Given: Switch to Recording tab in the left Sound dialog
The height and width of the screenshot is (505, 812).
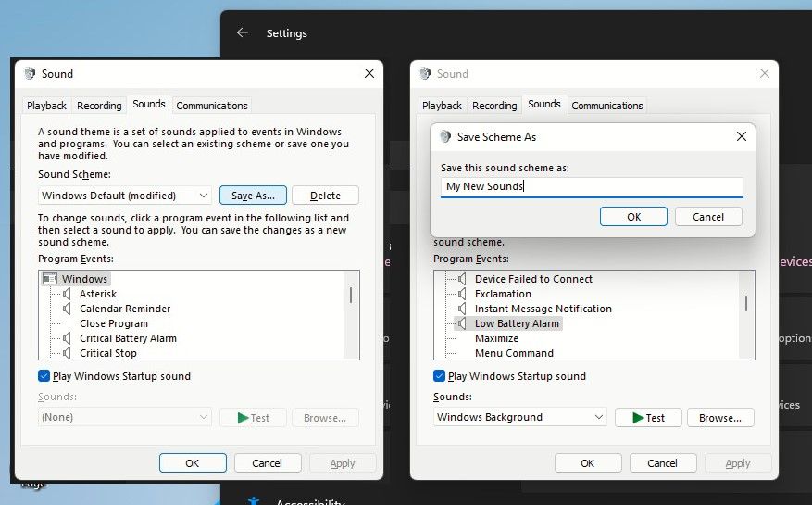Looking at the screenshot, I should pyautogui.click(x=99, y=106).
